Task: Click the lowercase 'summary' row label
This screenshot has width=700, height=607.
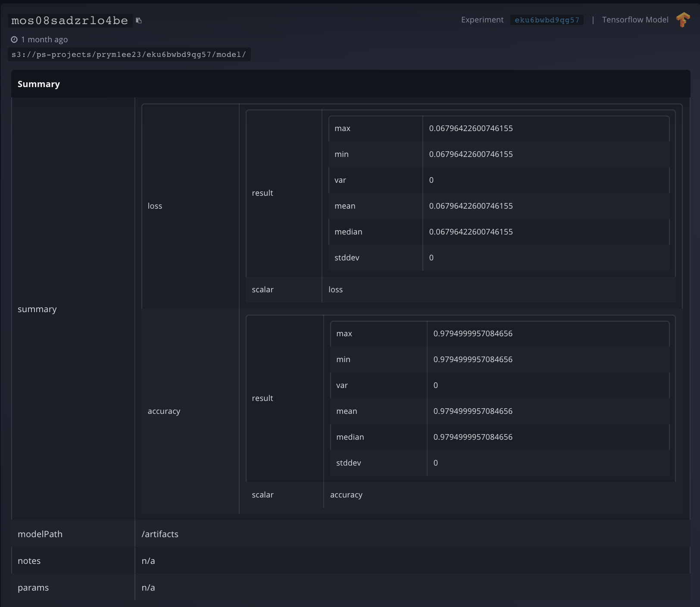Action: 37,309
